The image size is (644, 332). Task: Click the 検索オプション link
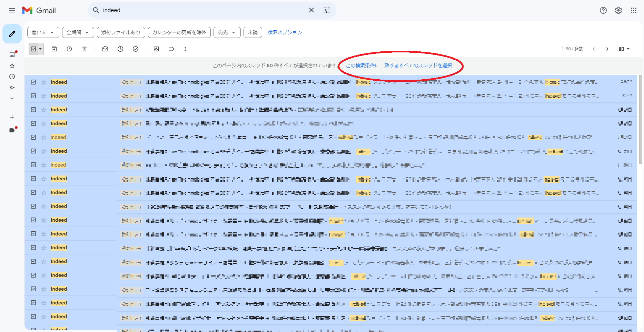coord(285,32)
